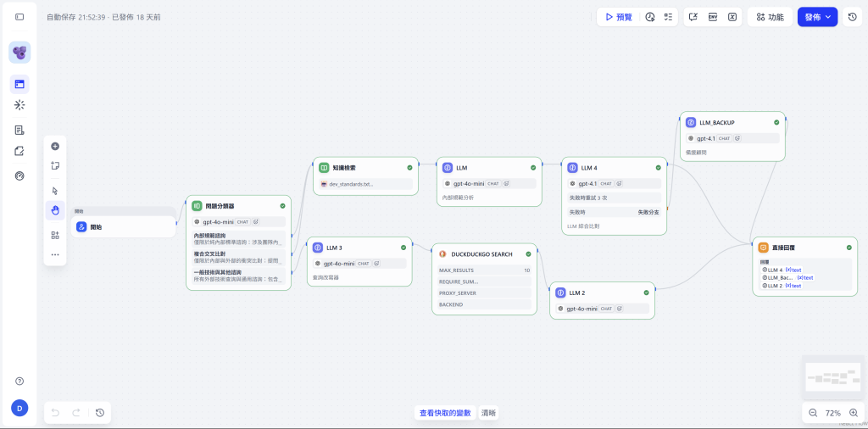The height and width of the screenshot is (429, 868).
Task: Click the LLM 2 node icon
Action: coord(560,292)
